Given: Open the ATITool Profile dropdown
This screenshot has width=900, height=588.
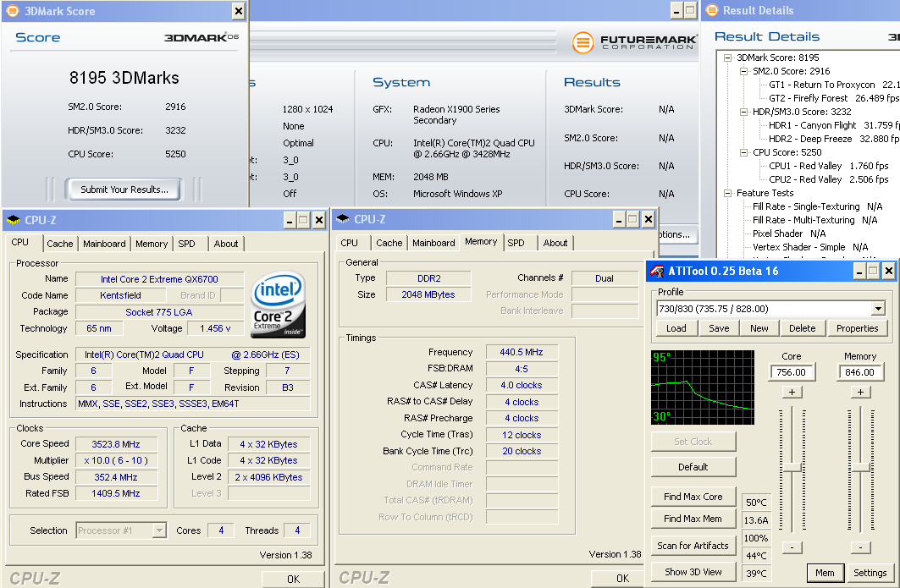Looking at the screenshot, I should tap(878, 309).
